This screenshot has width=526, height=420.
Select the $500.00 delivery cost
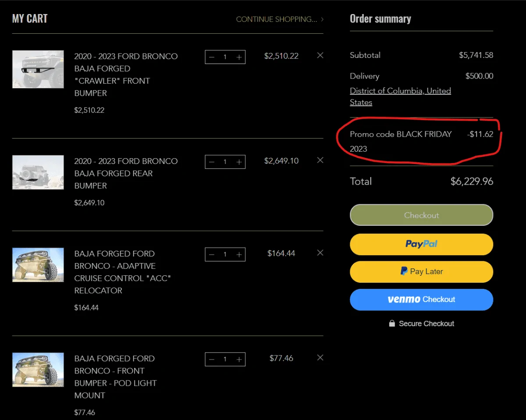coord(479,76)
